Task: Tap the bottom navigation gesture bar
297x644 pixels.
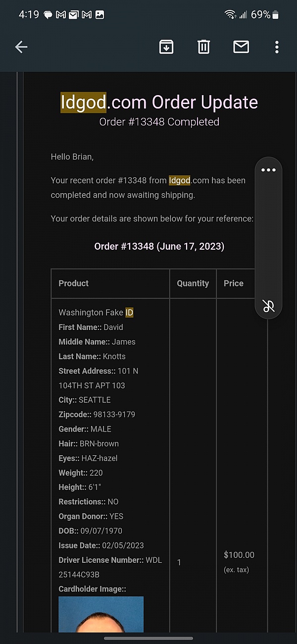Action: pyautogui.click(x=148, y=638)
